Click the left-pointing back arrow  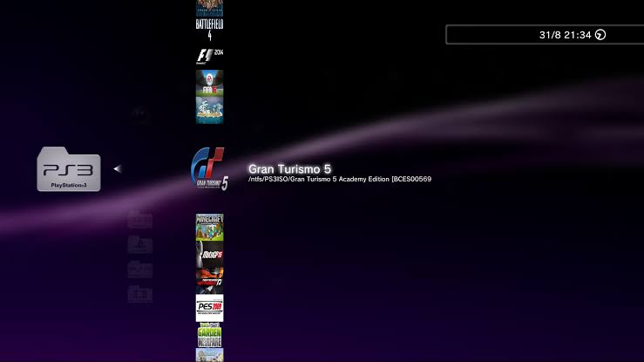pyautogui.click(x=118, y=168)
